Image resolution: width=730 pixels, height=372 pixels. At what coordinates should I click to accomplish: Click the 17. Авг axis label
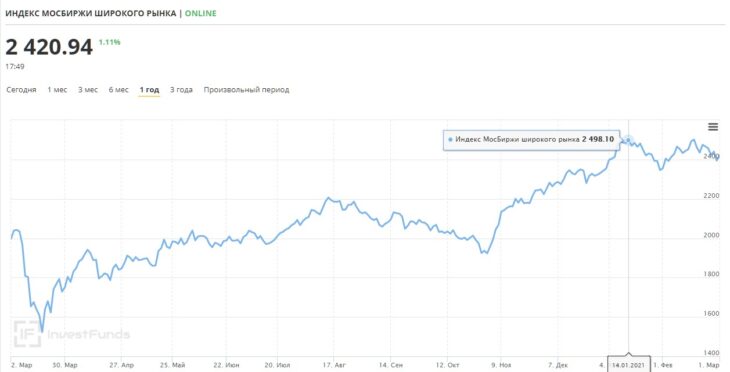334,365
